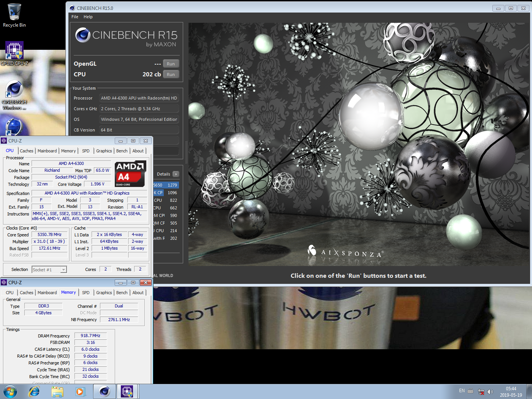Click the Cinebench title bar icon
Viewport: 532px width, 399px height.
[x=72, y=8]
